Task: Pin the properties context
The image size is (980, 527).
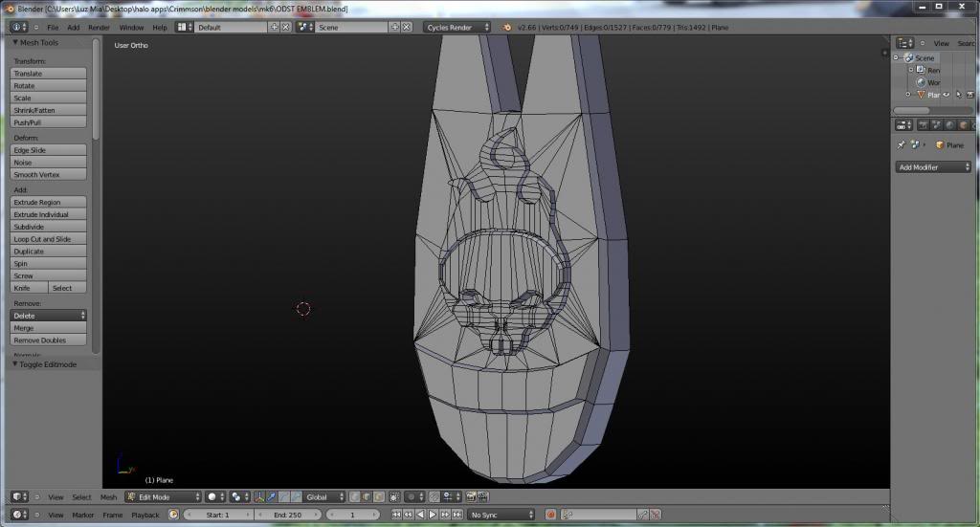Action: (902, 144)
